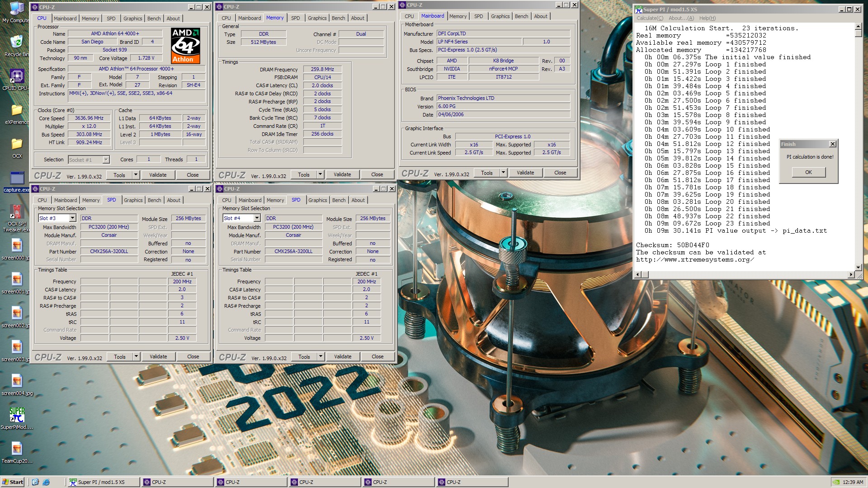
Task: Switch to Memory tab in Slot #3 SPD window
Action: [x=91, y=200]
